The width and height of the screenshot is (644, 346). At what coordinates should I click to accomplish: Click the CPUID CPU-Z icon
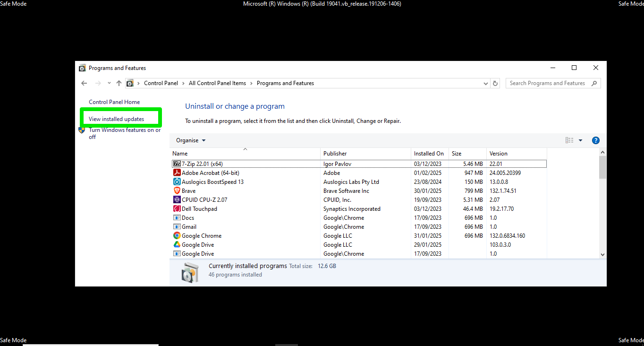click(177, 200)
